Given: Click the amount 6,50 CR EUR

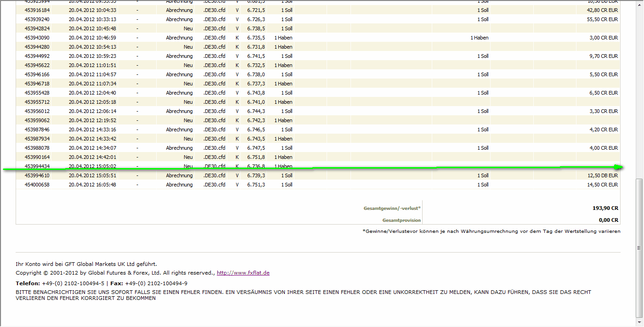Looking at the screenshot, I should [604, 93].
